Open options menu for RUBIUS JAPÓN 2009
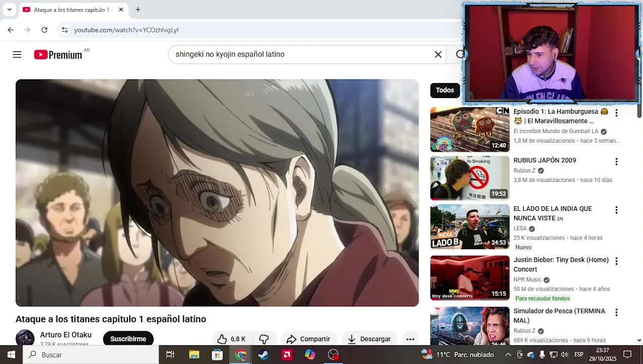 616,162
